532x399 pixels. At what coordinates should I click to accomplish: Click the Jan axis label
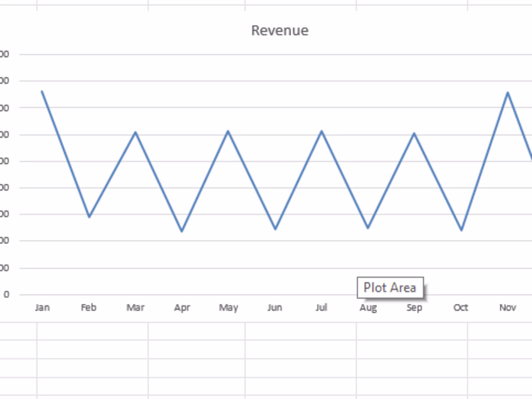(43, 307)
